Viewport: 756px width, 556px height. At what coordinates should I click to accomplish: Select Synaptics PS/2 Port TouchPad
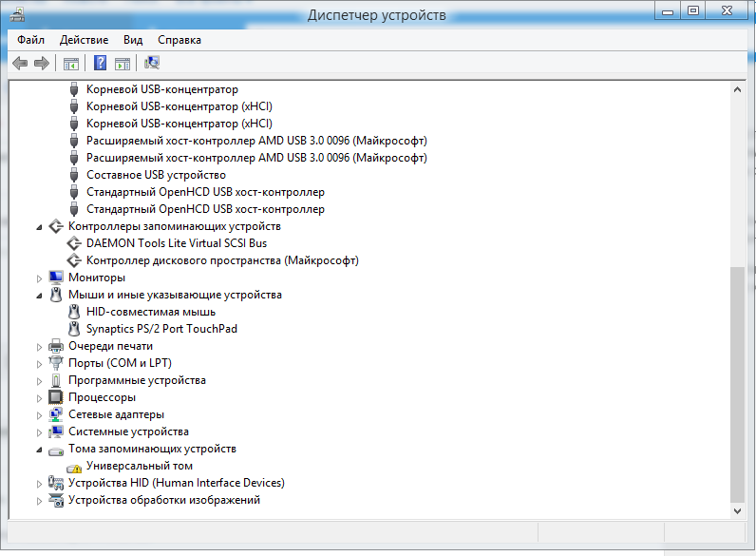click(161, 329)
